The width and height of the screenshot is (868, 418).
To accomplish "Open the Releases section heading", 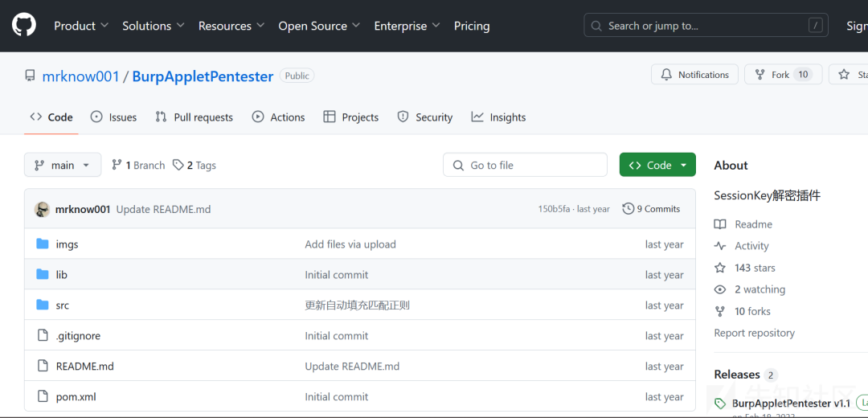I will (737, 375).
